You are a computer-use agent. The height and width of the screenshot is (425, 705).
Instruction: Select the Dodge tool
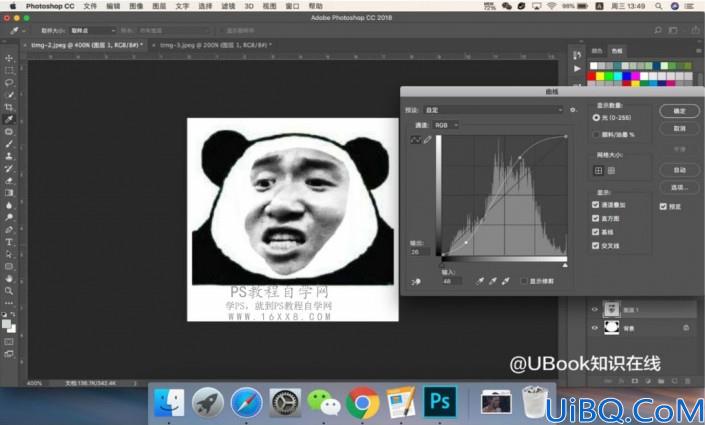pyautogui.click(x=9, y=217)
